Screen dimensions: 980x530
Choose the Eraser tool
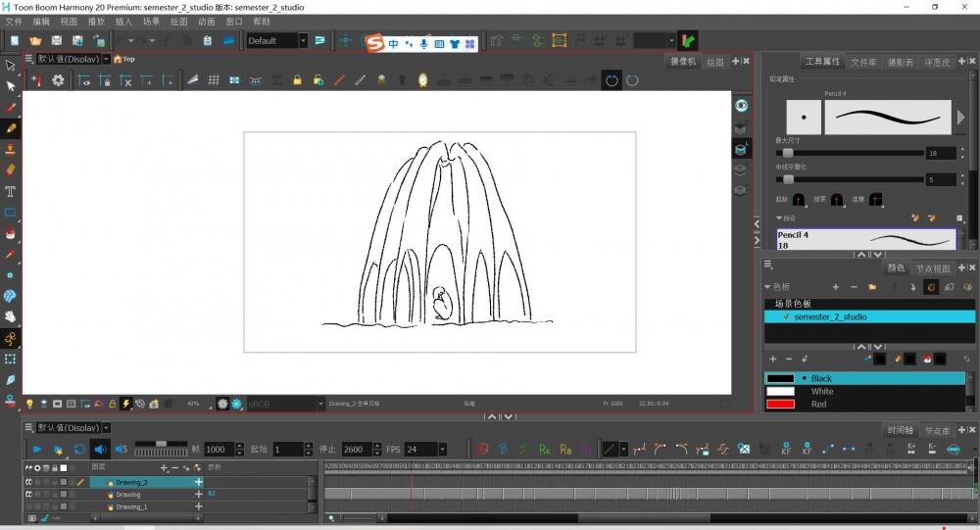tap(11, 169)
